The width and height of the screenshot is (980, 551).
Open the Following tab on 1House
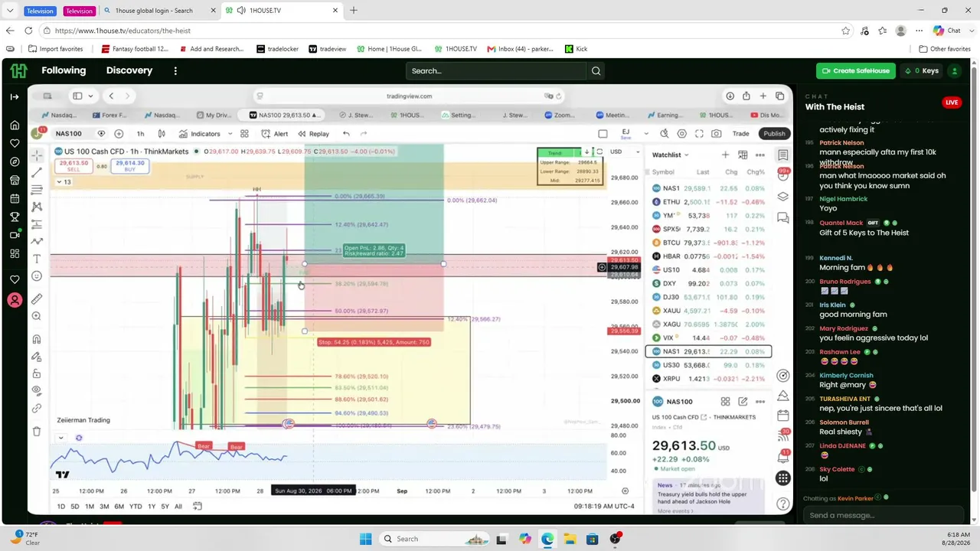click(x=64, y=70)
